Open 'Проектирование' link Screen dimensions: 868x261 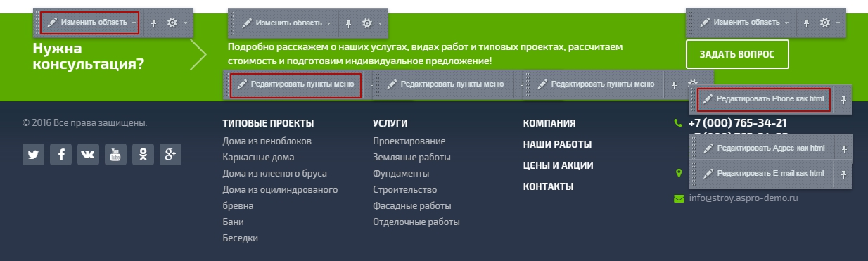pyautogui.click(x=409, y=141)
